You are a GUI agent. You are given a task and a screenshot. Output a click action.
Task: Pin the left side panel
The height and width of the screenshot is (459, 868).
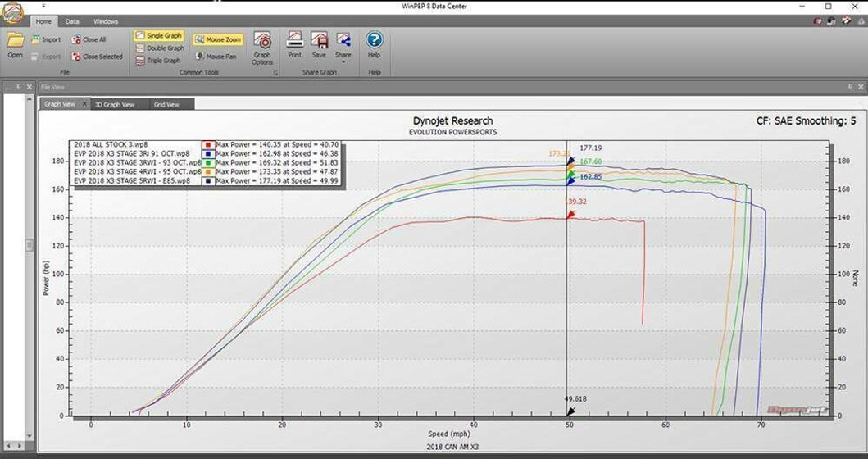tap(18, 86)
